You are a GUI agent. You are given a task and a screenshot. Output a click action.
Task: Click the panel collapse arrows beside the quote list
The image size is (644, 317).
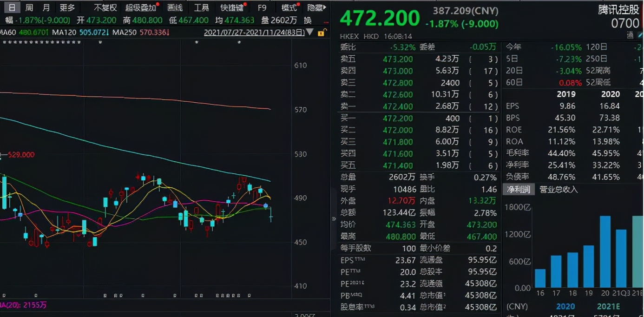click(x=334, y=219)
